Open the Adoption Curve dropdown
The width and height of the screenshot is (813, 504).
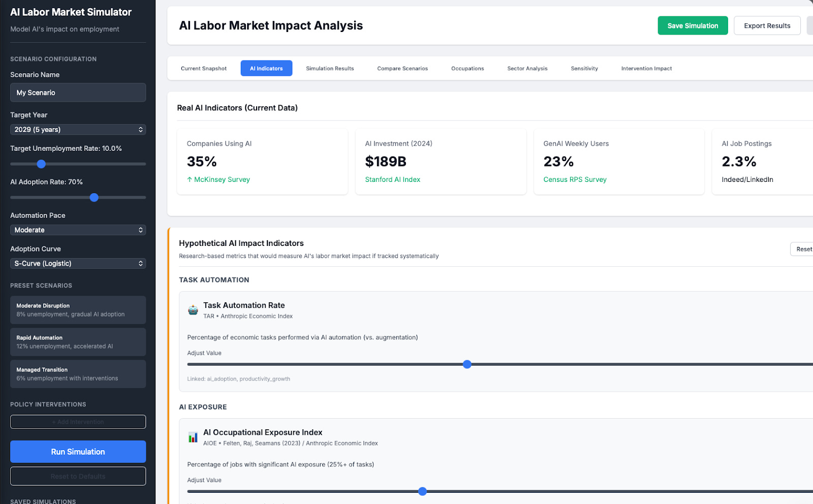pos(78,264)
